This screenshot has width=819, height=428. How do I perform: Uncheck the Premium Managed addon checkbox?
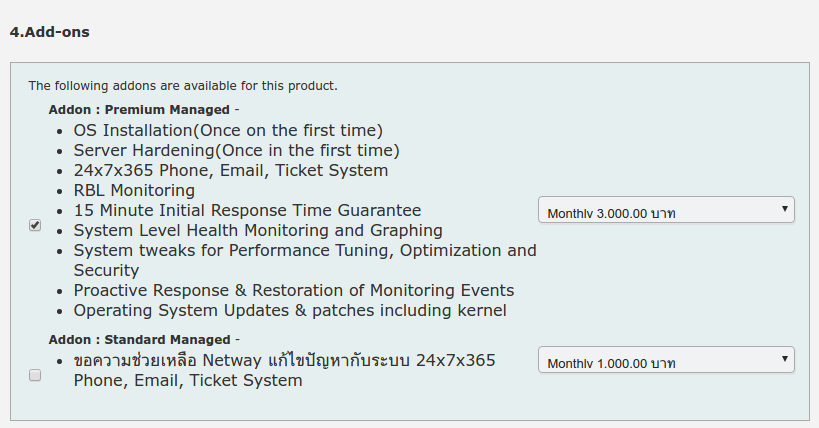35,226
